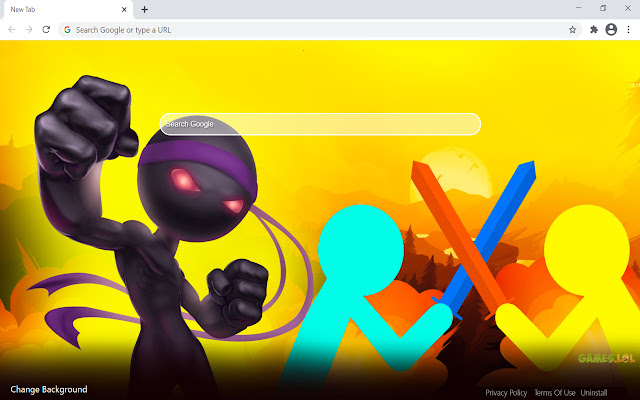Open the Extensions puzzle icon
This screenshot has width=640, height=400.
tap(594, 29)
